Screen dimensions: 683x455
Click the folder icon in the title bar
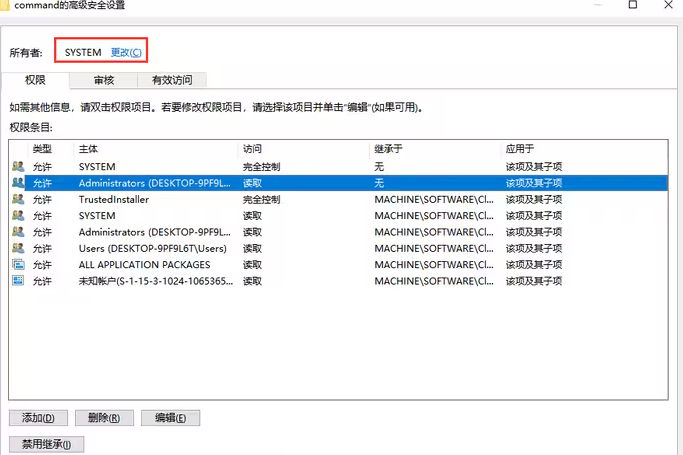[6, 5]
